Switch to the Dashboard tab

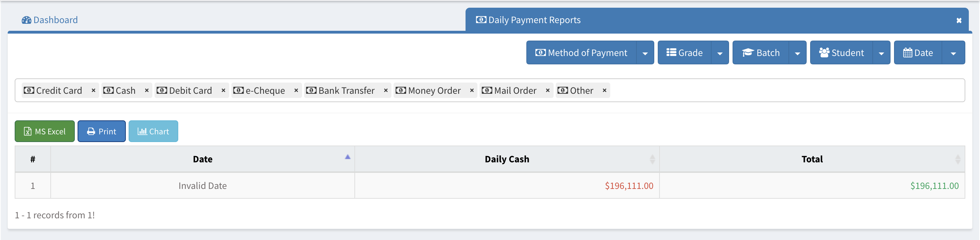click(50, 20)
